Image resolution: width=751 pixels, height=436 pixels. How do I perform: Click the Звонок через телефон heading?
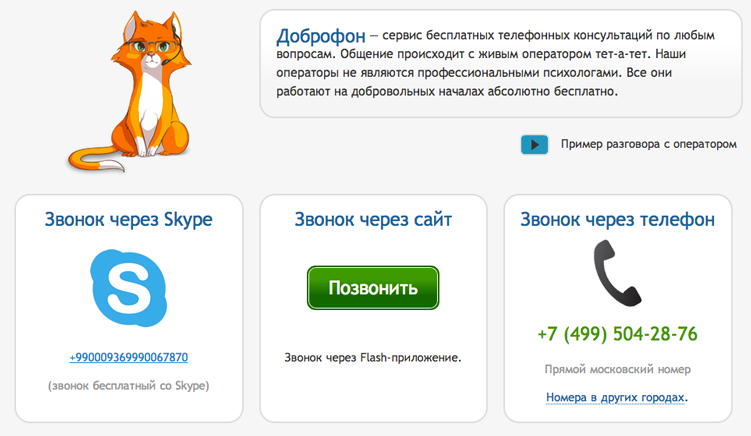pyautogui.click(x=617, y=220)
